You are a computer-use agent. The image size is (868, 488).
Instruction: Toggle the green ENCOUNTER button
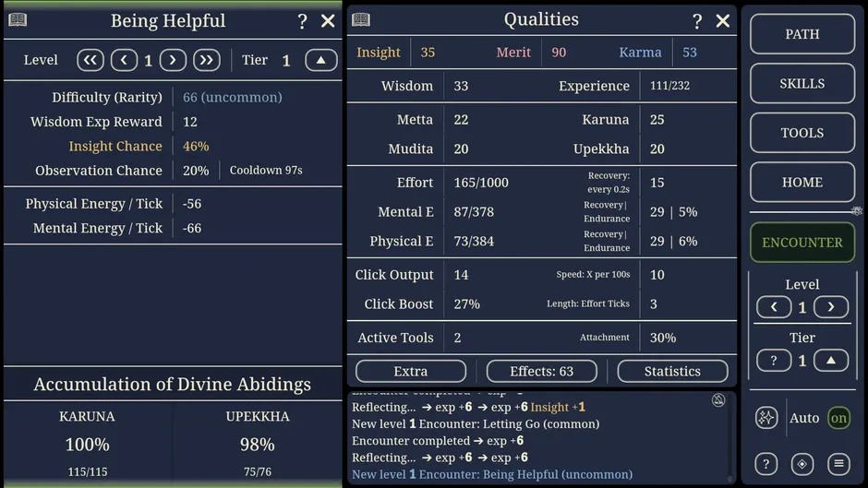(x=802, y=243)
